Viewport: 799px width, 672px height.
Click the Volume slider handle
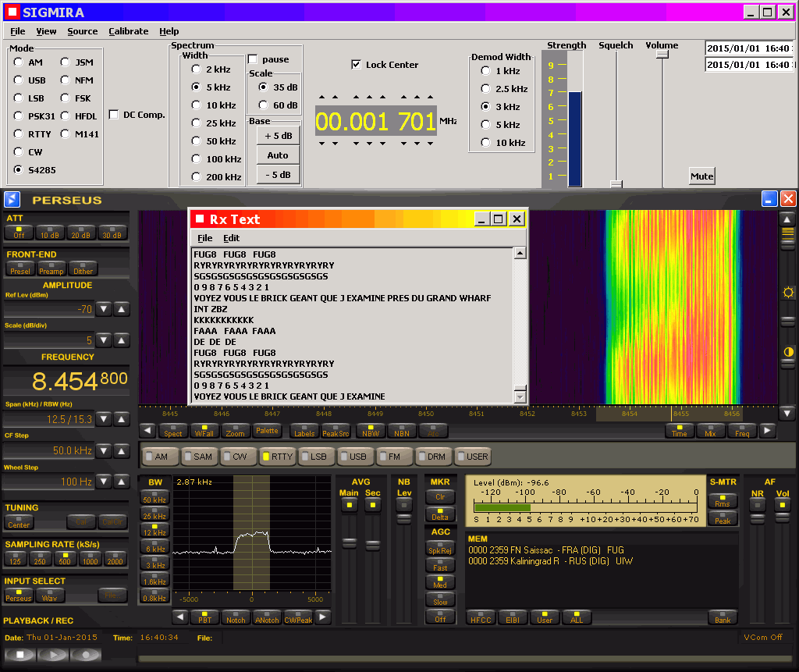(x=662, y=55)
